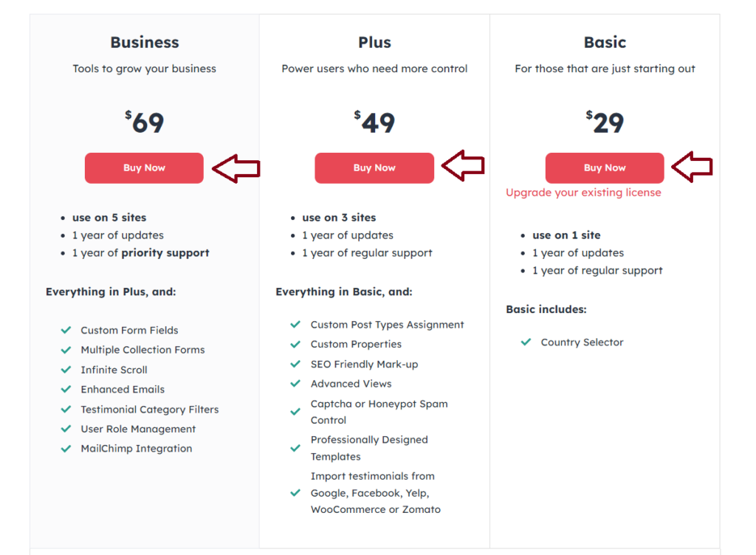Click the Business plan heading

145,42
